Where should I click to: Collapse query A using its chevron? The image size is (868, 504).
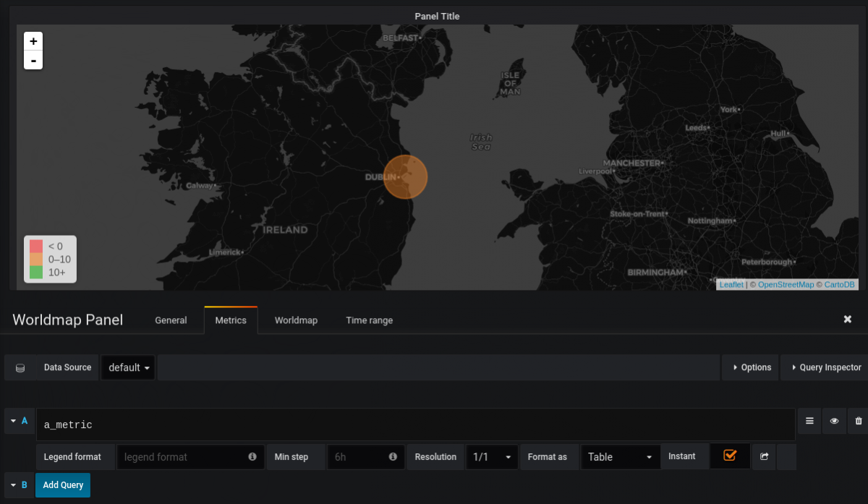[x=13, y=420]
